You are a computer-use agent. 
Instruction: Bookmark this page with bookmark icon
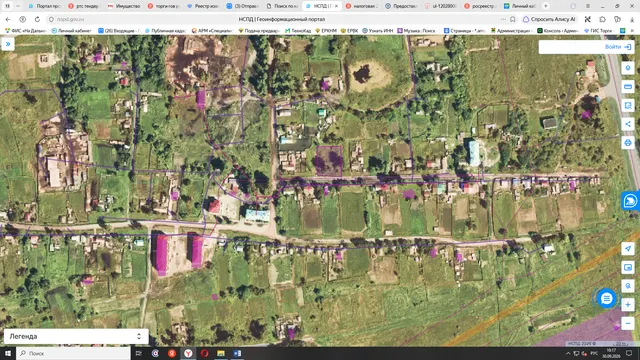click(513, 19)
